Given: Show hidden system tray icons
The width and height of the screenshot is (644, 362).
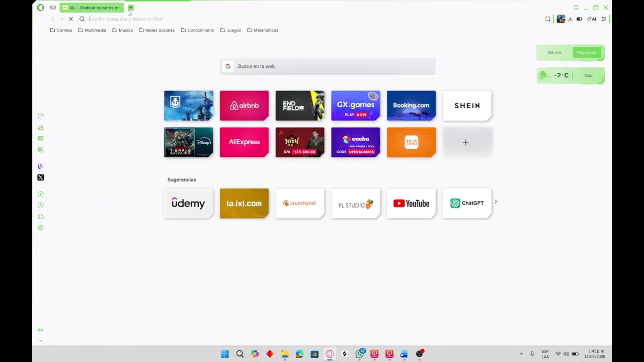Looking at the screenshot, I should pyautogui.click(x=521, y=354).
